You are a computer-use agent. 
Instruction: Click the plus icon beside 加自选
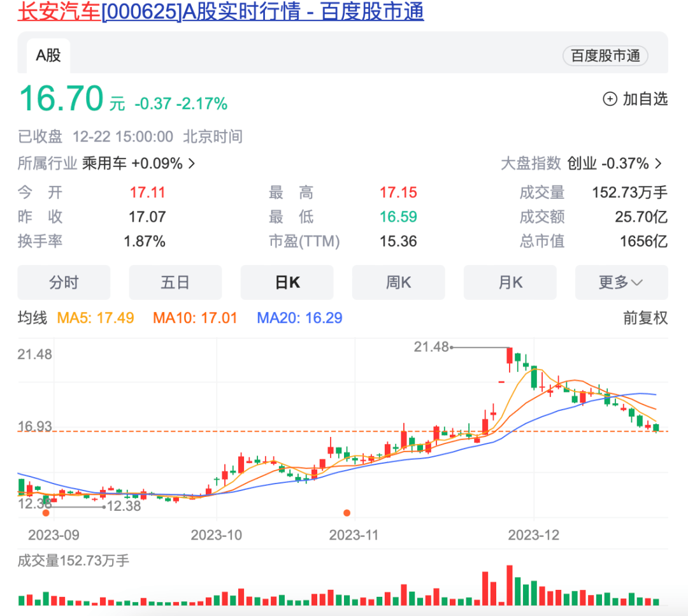[x=610, y=99]
